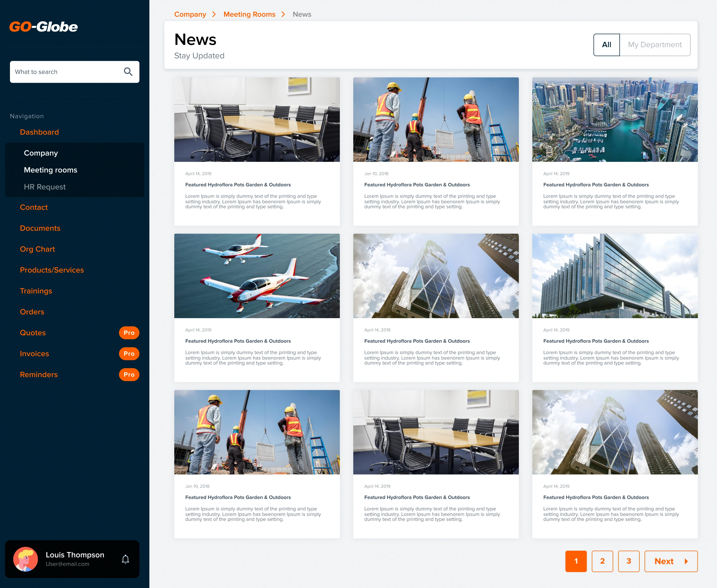Open Org Chart in the navigation

(37, 249)
